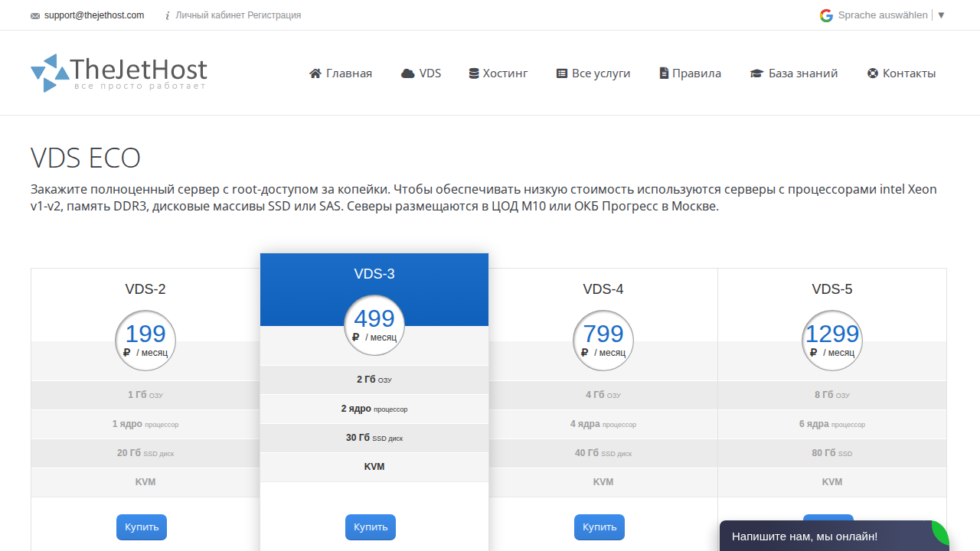Screen dimensions: 980x551
Task: Open the Регистрация link
Action: [274, 15]
